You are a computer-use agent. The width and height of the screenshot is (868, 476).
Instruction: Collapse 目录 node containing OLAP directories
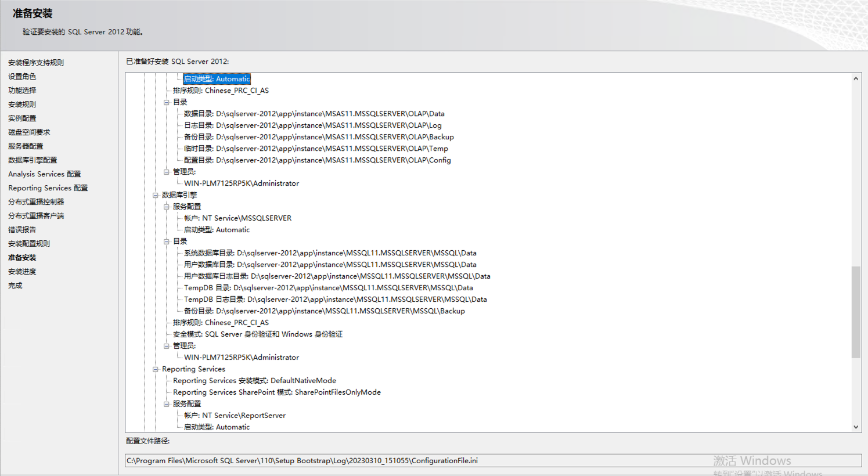tap(167, 102)
